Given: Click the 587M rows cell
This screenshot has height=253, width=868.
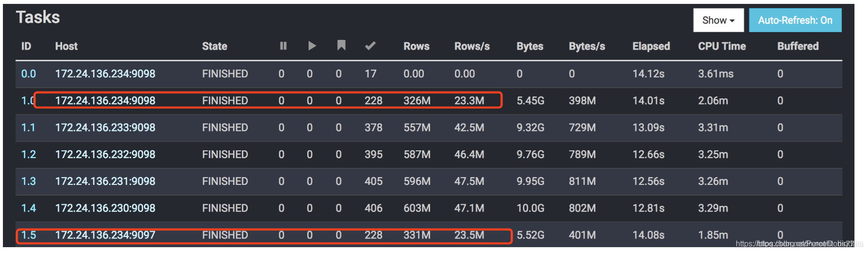Looking at the screenshot, I should point(417,154).
